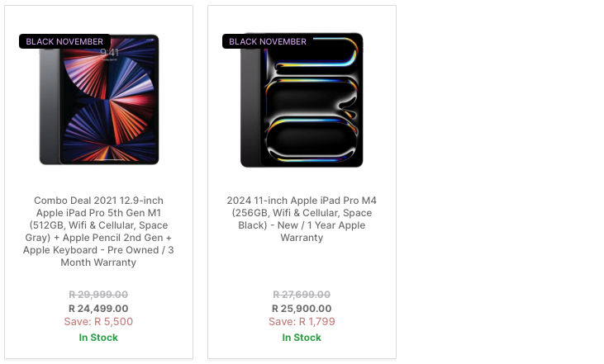The width and height of the screenshot is (604, 364).
Task: Click the Save: R 1,799 text
Action: (x=302, y=322)
